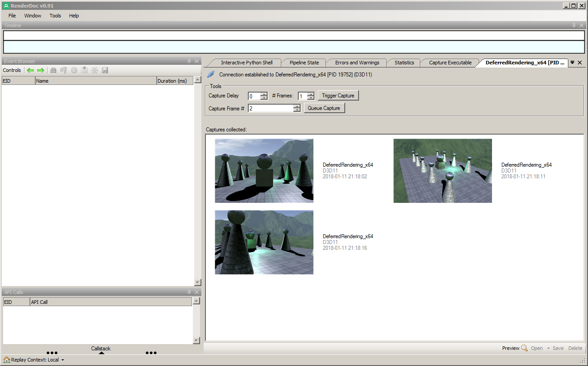Select the find event binoculars icon
Image resolution: width=588 pixels, height=366 pixels.
click(53, 70)
